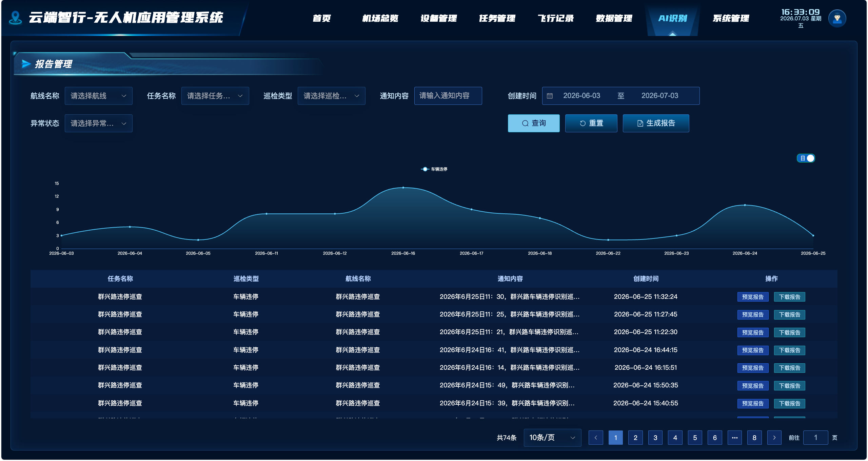The image size is (868, 461).
Task: Open the user avatar profile icon
Action: [837, 18]
